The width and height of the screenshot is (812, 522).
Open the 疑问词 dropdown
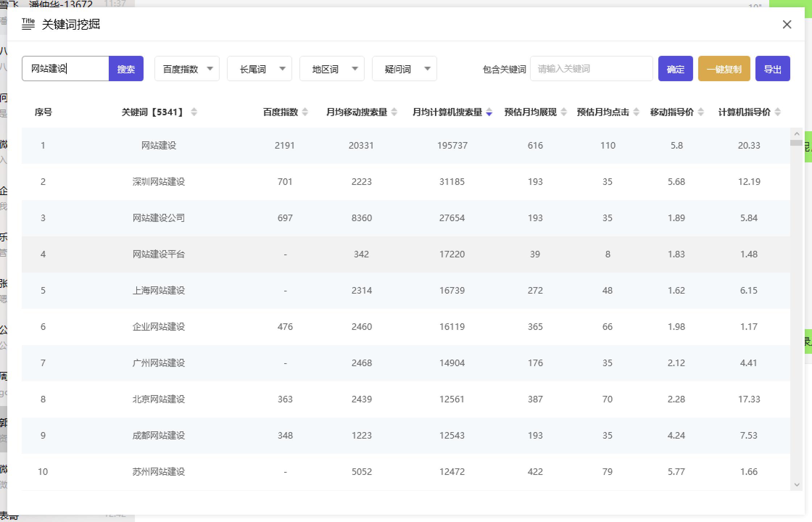point(405,69)
